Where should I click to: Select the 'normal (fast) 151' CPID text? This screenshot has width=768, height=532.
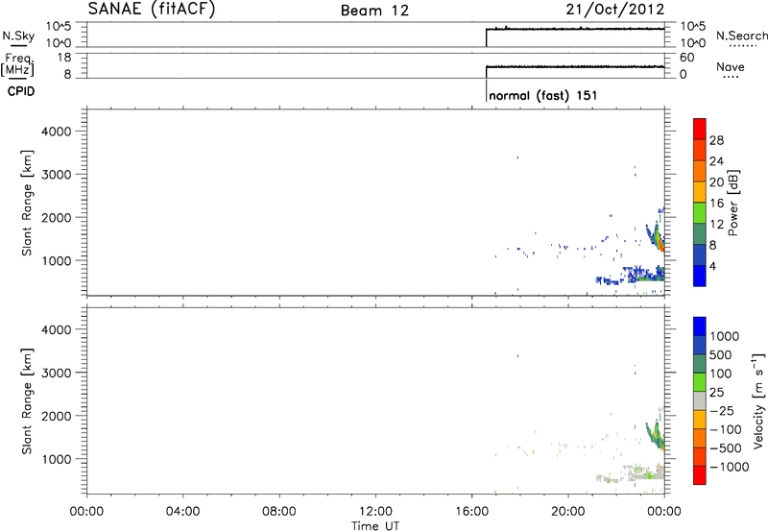coord(543,95)
